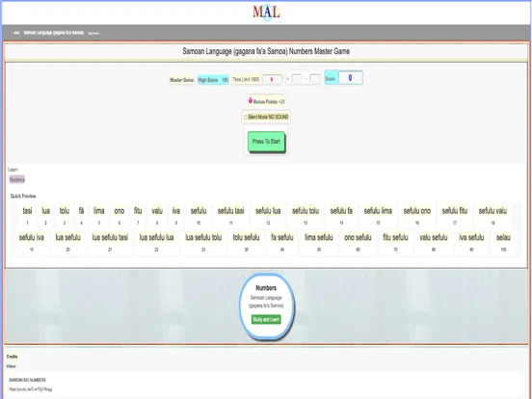Click the plus counter box
The height and width of the screenshot is (399, 532).
tap(297, 79)
